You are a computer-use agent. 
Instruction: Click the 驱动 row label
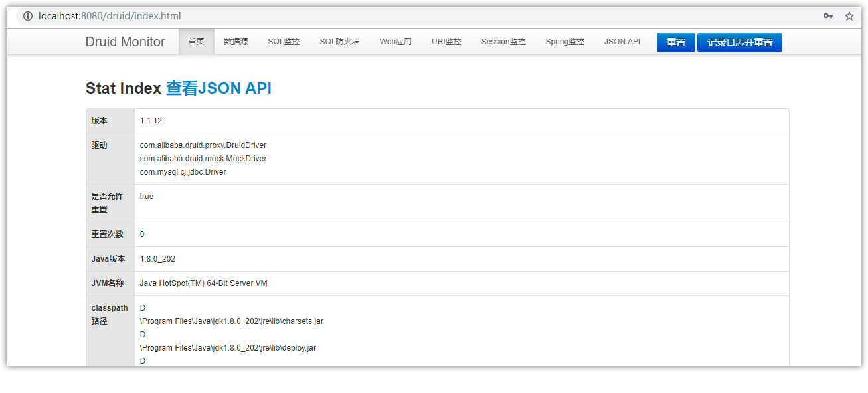99,145
